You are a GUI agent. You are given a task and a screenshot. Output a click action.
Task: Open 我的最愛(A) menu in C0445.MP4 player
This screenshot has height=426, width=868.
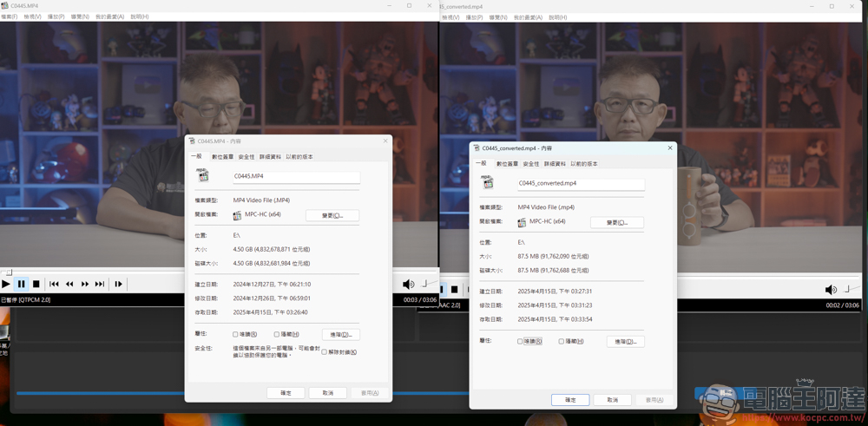coord(109,17)
